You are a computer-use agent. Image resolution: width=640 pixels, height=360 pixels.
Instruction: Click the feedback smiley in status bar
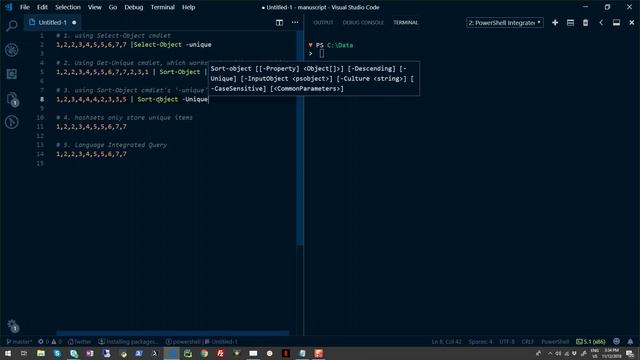point(616,341)
